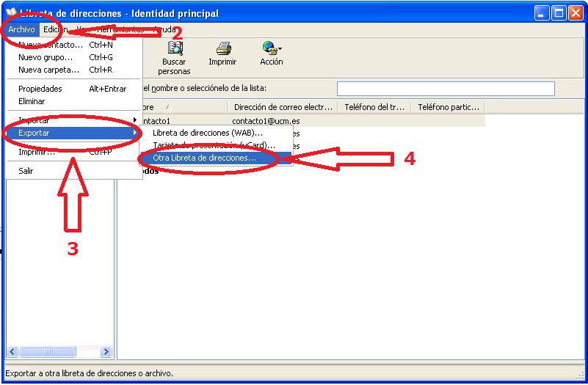Click the address book icon in title bar
This screenshot has width=588, height=385.
pyautogui.click(x=10, y=13)
